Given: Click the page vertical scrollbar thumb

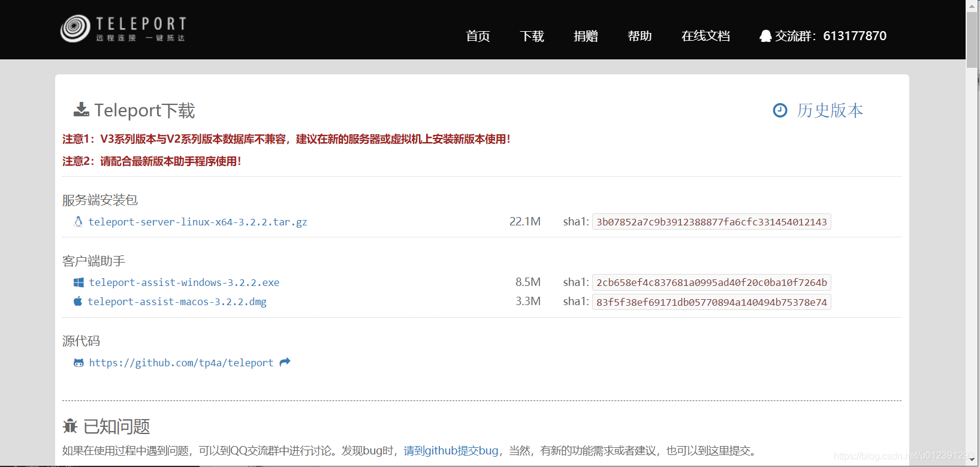Looking at the screenshot, I should (972, 40).
